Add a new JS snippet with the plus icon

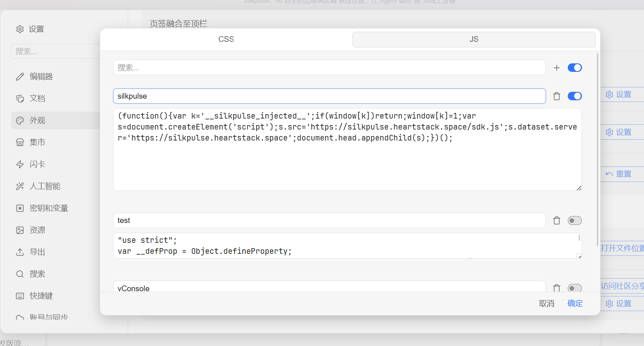coord(557,68)
